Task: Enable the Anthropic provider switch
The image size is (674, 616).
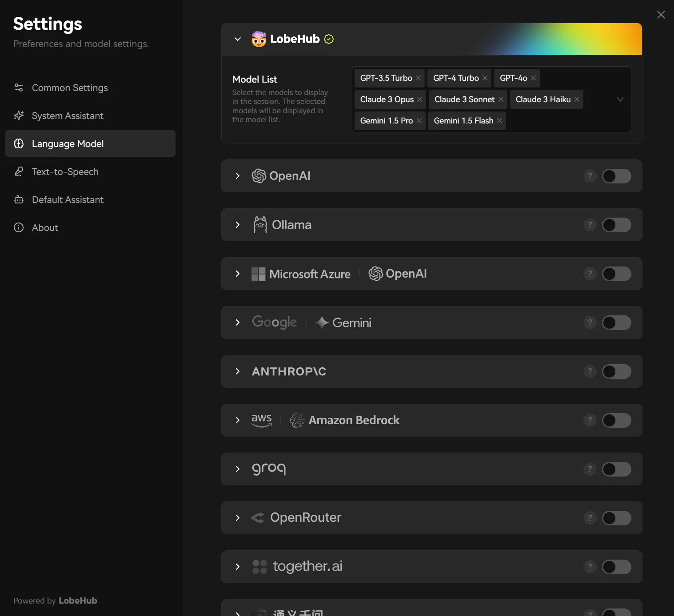Action: click(x=617, y=371)
